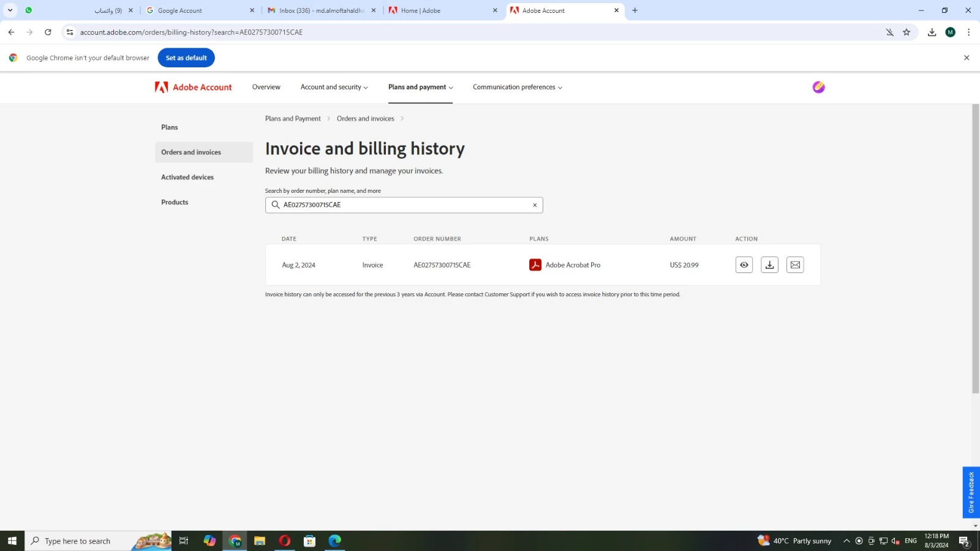Switch to Home | Adobe tab
This screenshot has width=980, height=551.
[443, 10]
